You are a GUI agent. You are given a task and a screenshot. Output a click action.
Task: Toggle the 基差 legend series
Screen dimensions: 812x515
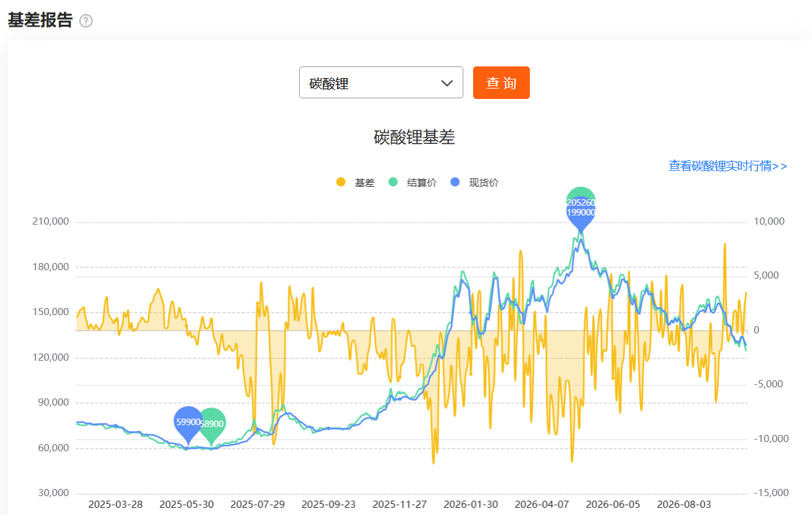point(356,183)
